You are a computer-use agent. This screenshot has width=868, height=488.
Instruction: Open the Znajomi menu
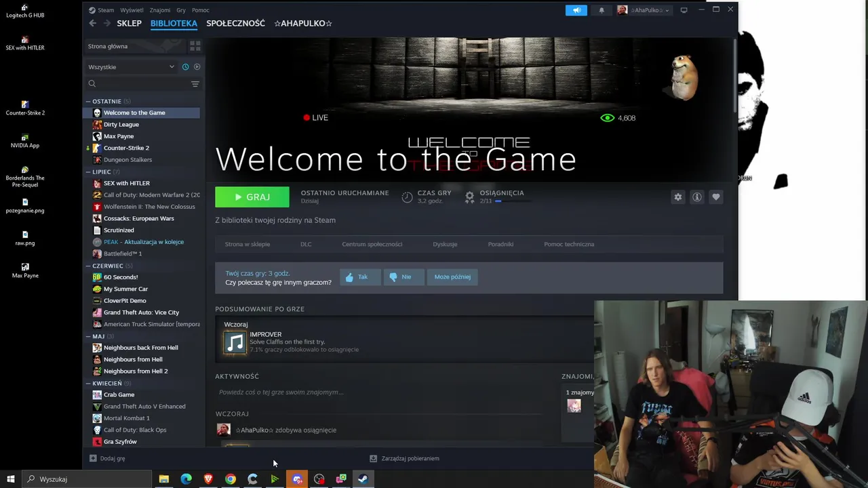tap(160, 10)
